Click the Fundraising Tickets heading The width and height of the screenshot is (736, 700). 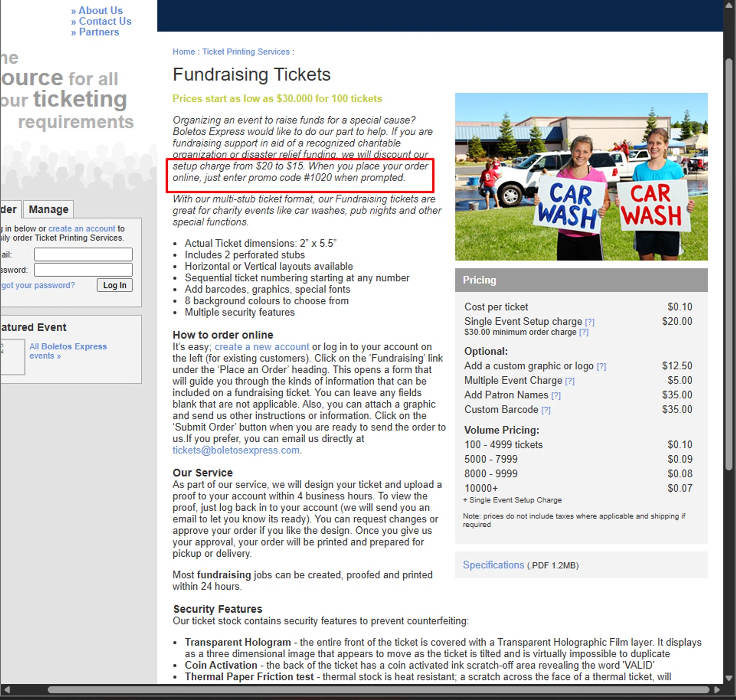[252, 75]
